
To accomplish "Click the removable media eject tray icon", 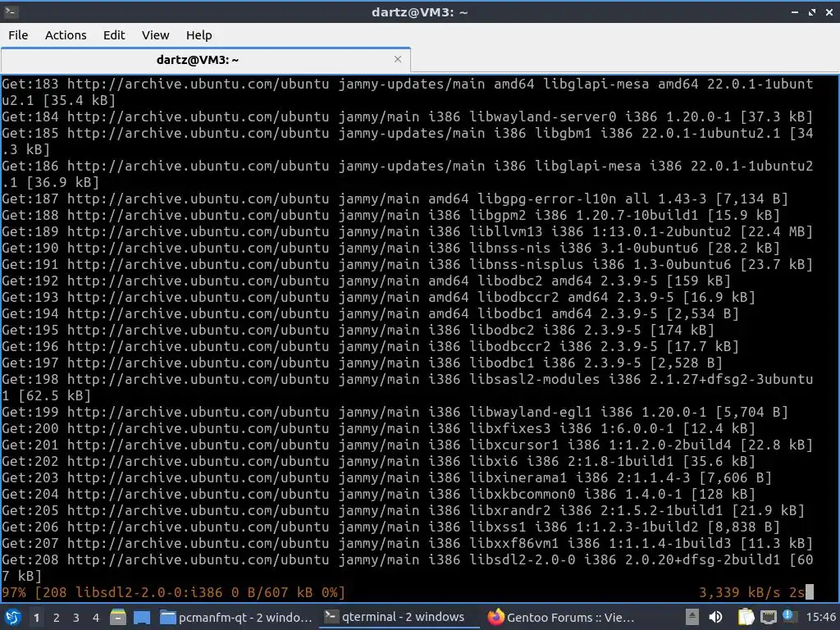I will tap(692, 617).
